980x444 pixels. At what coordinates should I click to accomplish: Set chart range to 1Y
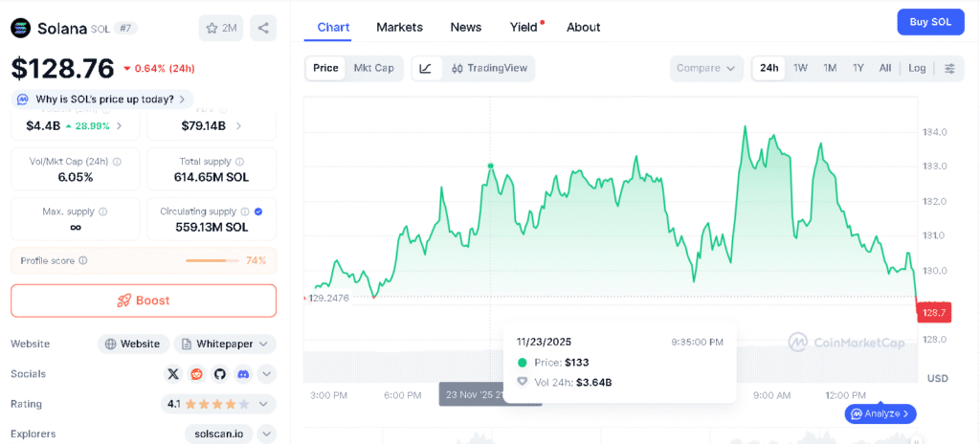pyautogui.click(x=858, y=68)
